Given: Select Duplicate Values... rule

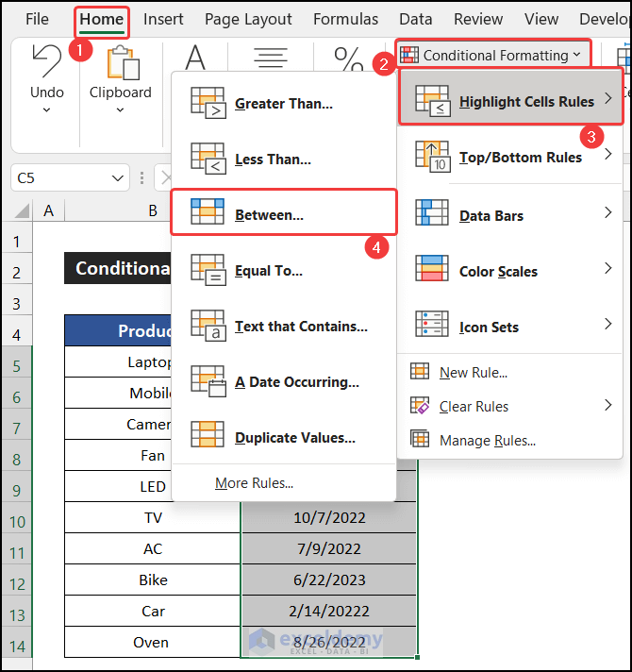Looking at the screenshot, I should coord(284,437).
